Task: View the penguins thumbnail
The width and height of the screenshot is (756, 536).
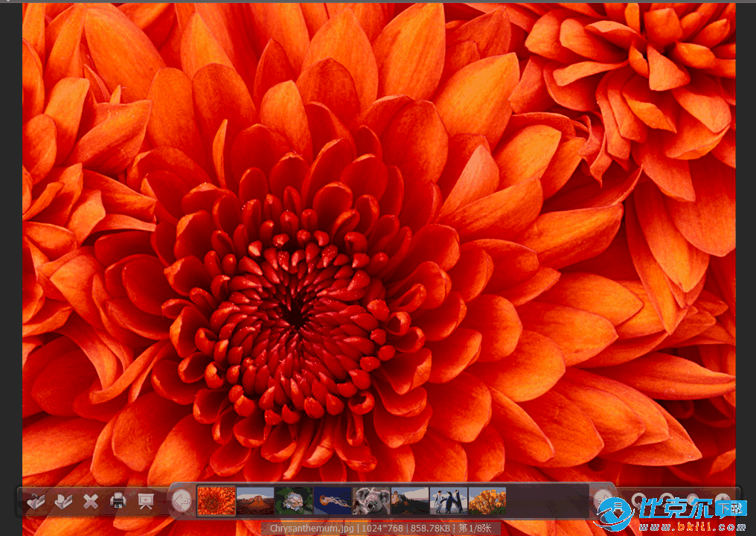Action: click(449, 501)
